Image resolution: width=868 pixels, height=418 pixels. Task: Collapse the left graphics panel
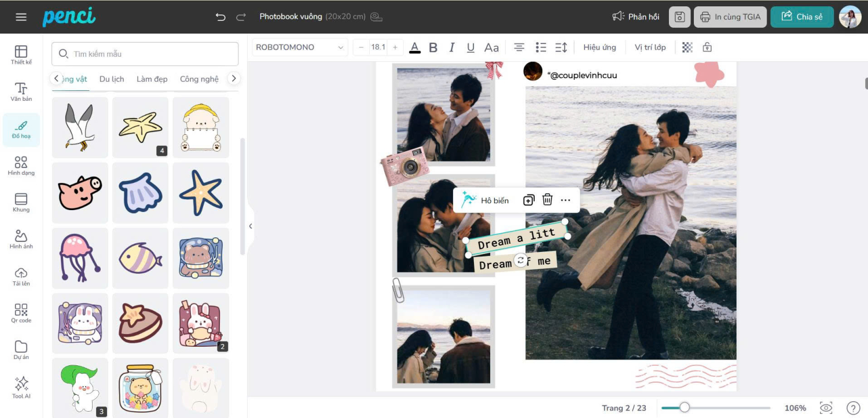click(x=251, y=226)
